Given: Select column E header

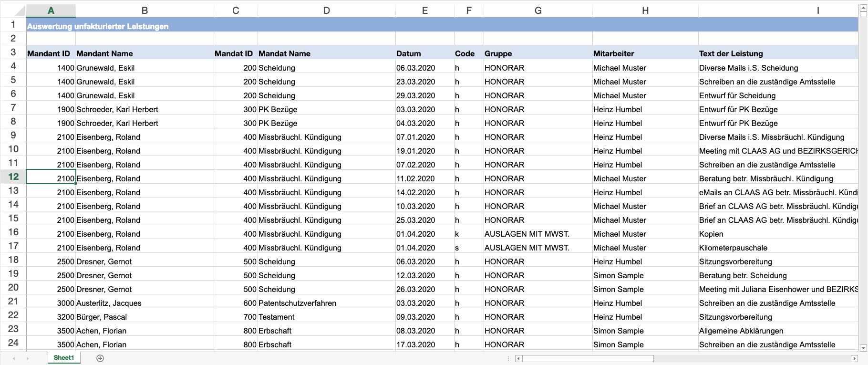Looking at the screenshot, I should click(x=425, y=10).
